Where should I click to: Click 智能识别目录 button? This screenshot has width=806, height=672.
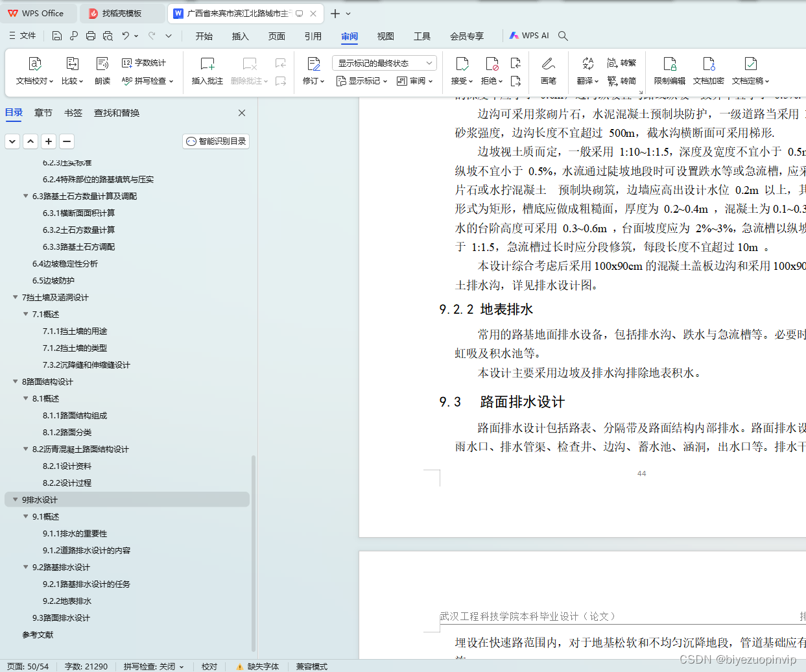(216, 141)
